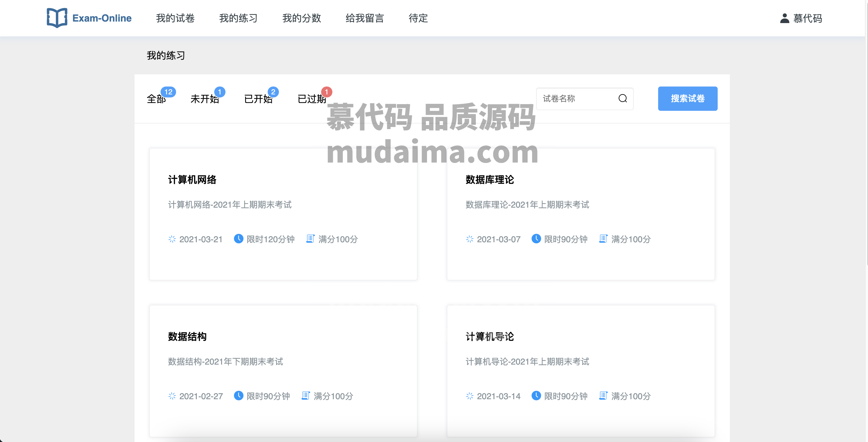The image size is (868, 442).
Task: Click text 计算机网络-2021年上期期末考试
Action: pos(230,205)
